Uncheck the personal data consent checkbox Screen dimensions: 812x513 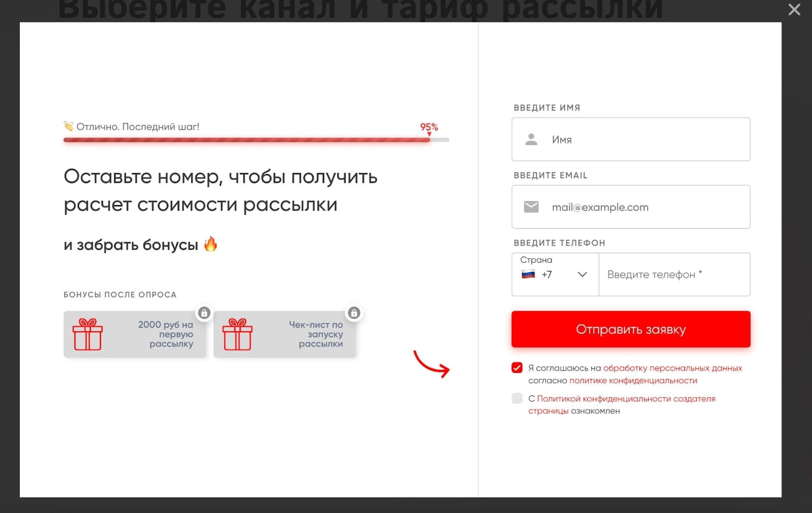click(x=517, y=367)
